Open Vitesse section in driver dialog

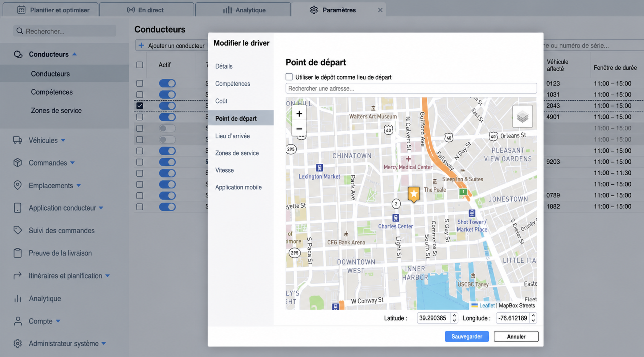pyautogui.click(x=224, y=170)
